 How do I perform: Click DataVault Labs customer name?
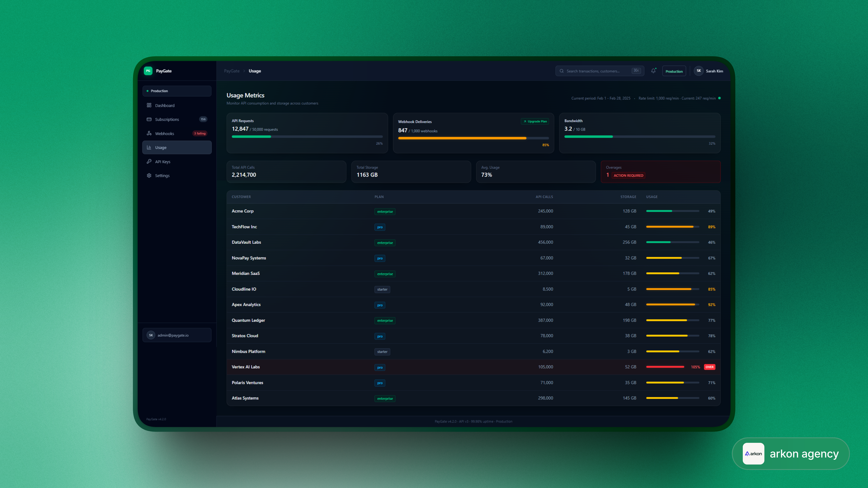[x=246, y=242]
